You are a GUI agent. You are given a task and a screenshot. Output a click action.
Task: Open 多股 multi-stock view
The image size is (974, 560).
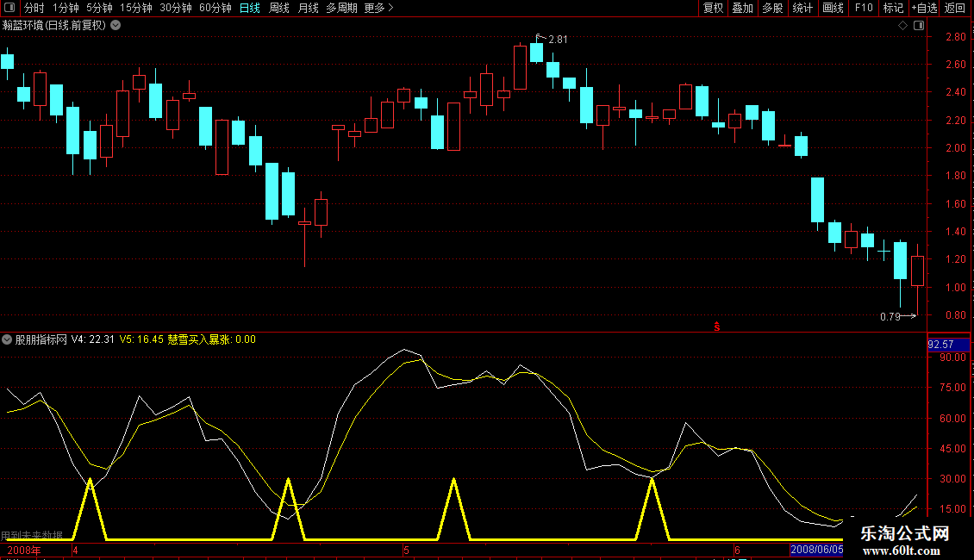tap(772, 8)
